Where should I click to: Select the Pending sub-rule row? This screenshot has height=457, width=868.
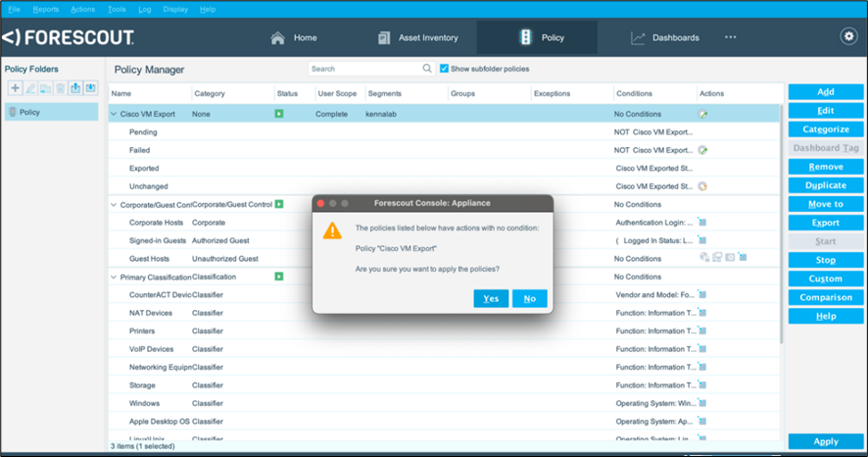(x=445, y=131)
